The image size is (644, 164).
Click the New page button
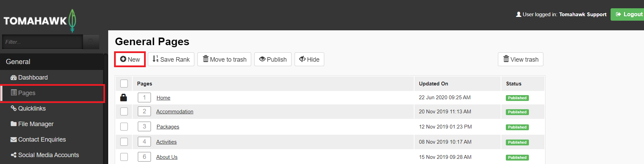coord(130,59)
